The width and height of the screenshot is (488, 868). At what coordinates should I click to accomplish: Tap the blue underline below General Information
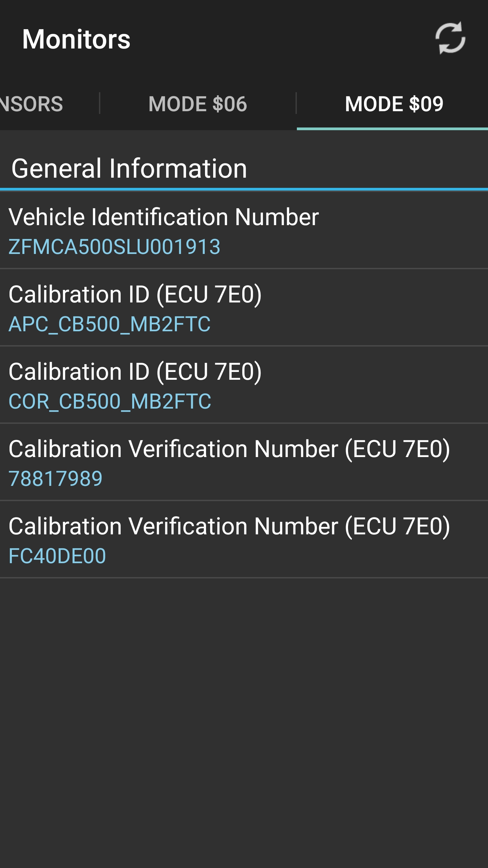244,189
